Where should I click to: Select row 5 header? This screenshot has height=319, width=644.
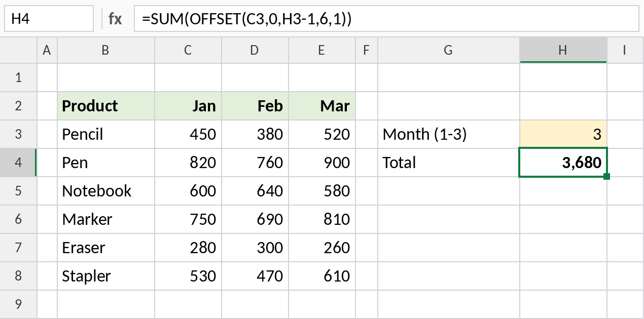pos(19,191)
